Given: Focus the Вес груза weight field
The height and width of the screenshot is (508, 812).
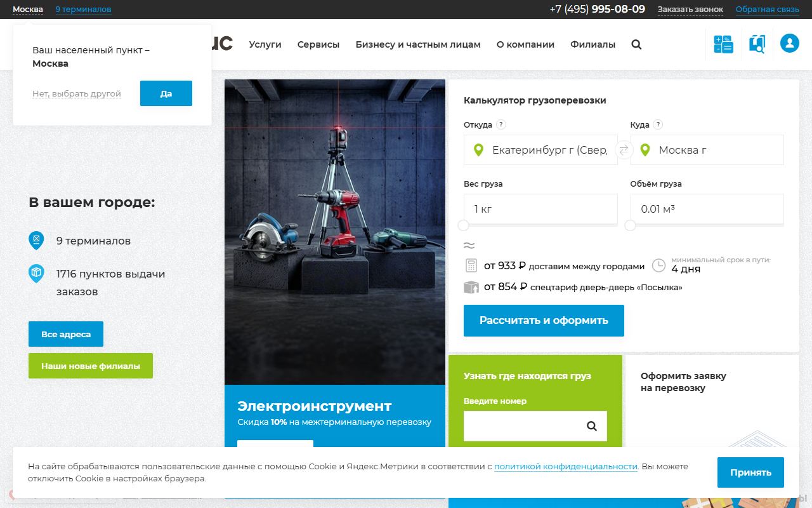Looking at the screenshot, I should 540,209.
